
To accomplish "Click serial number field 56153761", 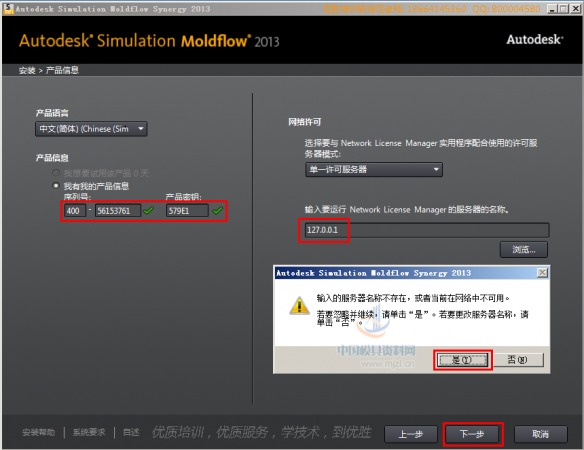I will pyautogui.click(x=118, y=210).
